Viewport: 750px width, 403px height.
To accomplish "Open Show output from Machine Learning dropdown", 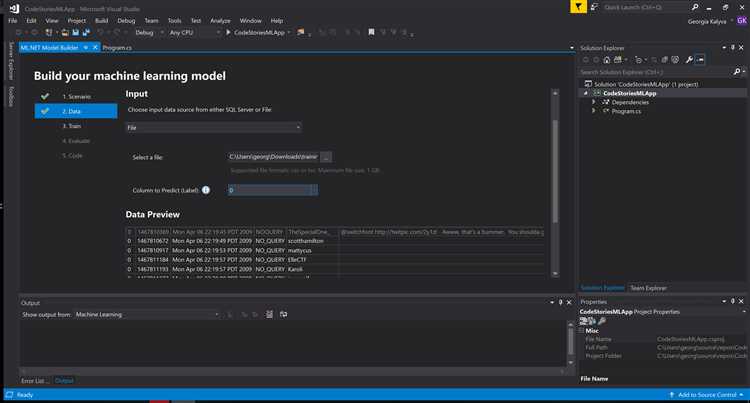I will [147, 314].
